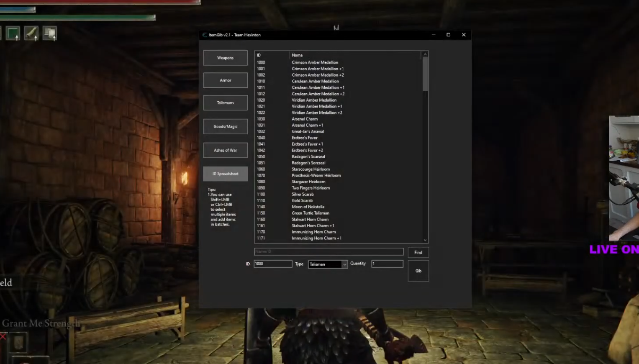Select "Stargazer Heirloom" in the list
Screen dimensions: 639x364
[x=338, y=182]
